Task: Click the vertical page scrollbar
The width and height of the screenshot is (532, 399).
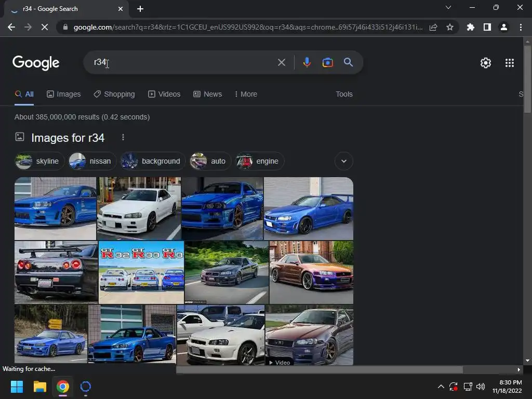Action: pos(527,79)
